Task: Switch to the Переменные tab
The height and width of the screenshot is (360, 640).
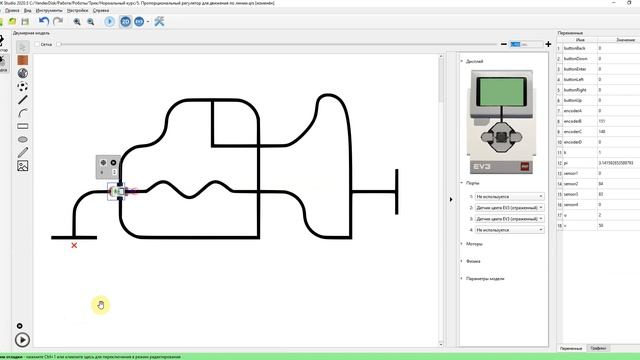Action: tap(571, 348)
